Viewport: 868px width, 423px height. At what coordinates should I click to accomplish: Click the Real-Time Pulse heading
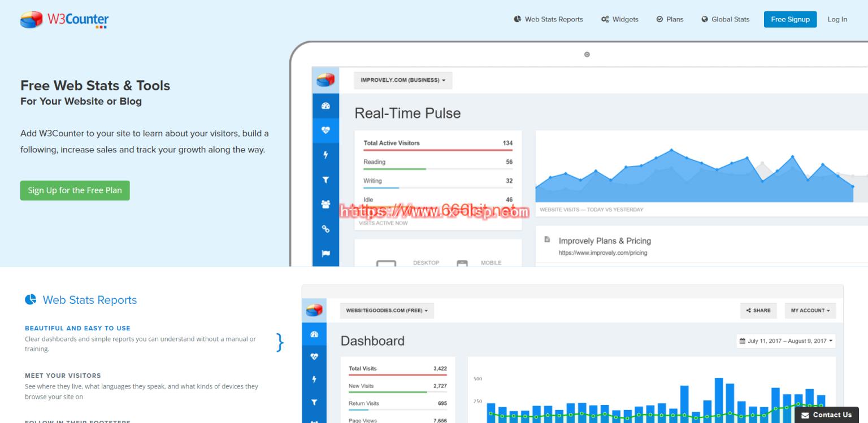point(407,113)
